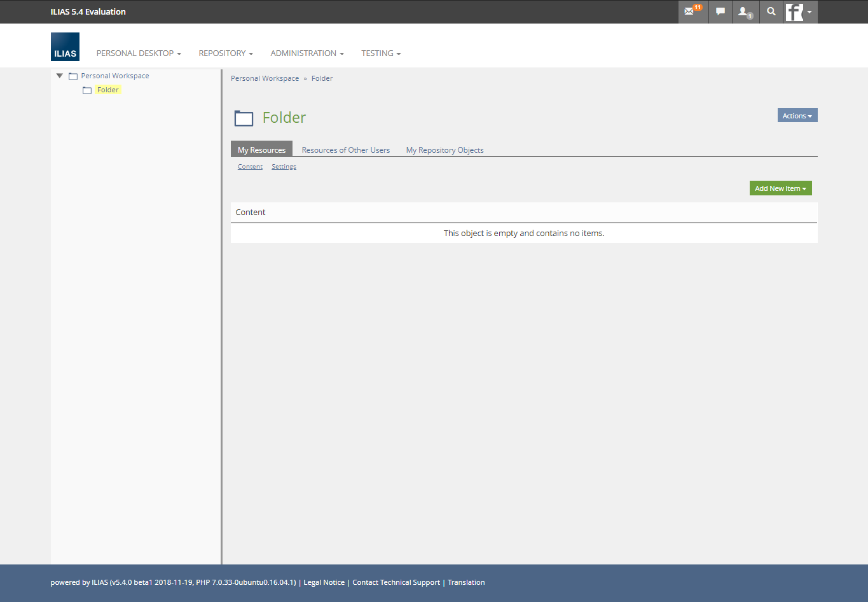Open the Actions dropdown

[x=797, y=116]
